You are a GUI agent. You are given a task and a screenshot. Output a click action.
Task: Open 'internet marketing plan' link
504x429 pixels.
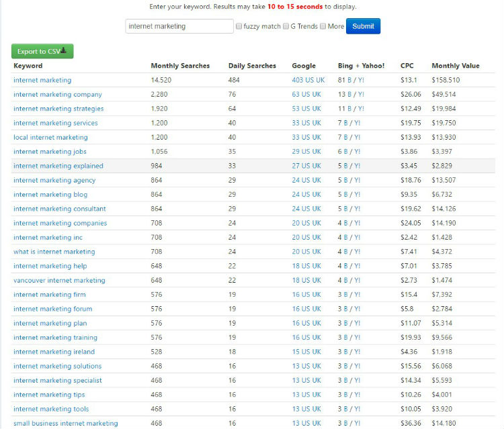coord(50,323)
